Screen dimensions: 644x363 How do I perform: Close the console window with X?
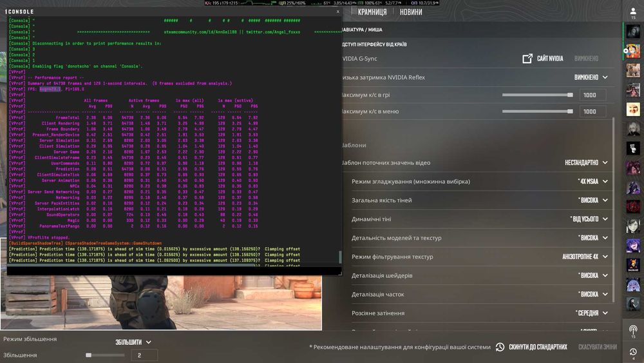click(337, 12)
